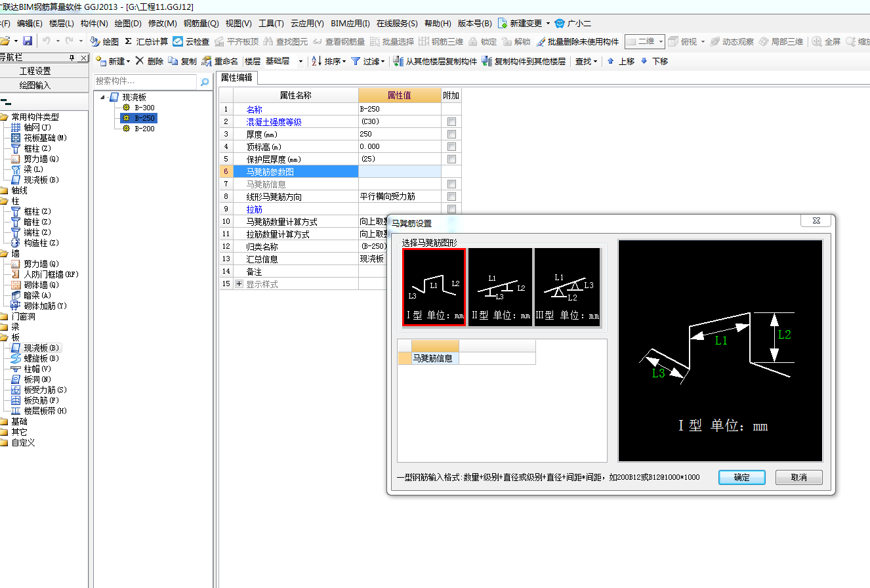870x588 pixels.
Task: Click 查看钢筋量 toolbar button
Action: [339, 41]
